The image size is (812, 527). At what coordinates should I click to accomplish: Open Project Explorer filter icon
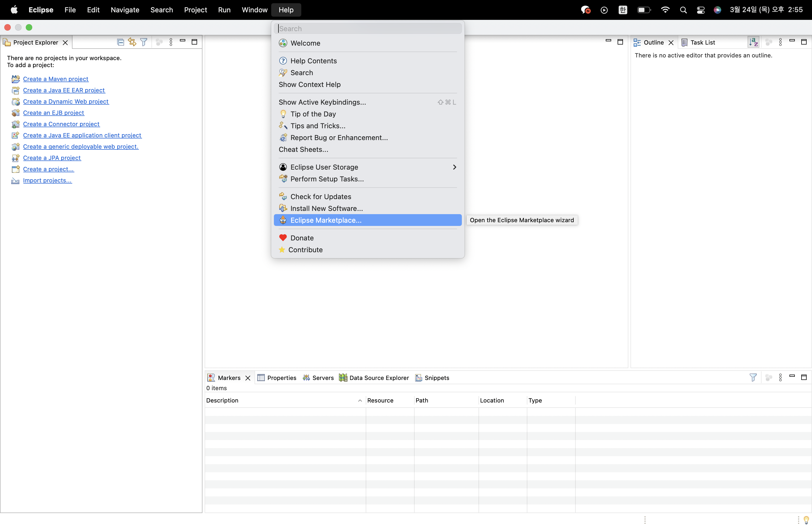coord(144,42)
